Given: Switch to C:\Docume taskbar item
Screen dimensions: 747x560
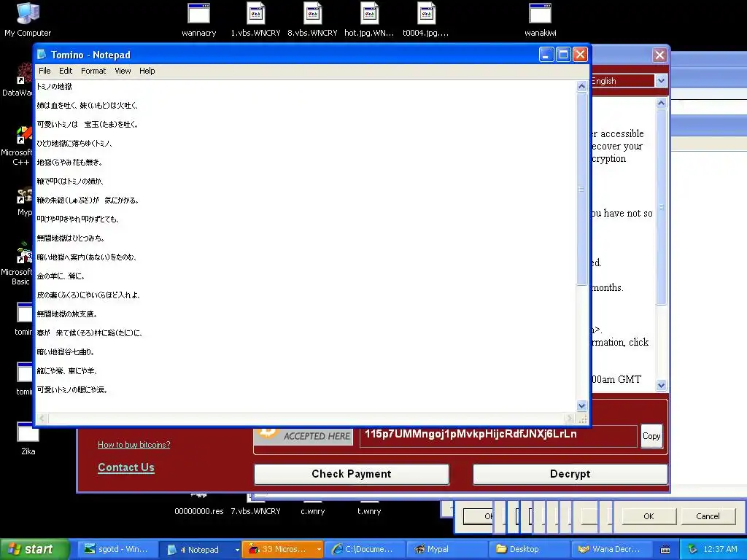Looking at the screenshot, I should pyautogui.click(x=365, y=550).
